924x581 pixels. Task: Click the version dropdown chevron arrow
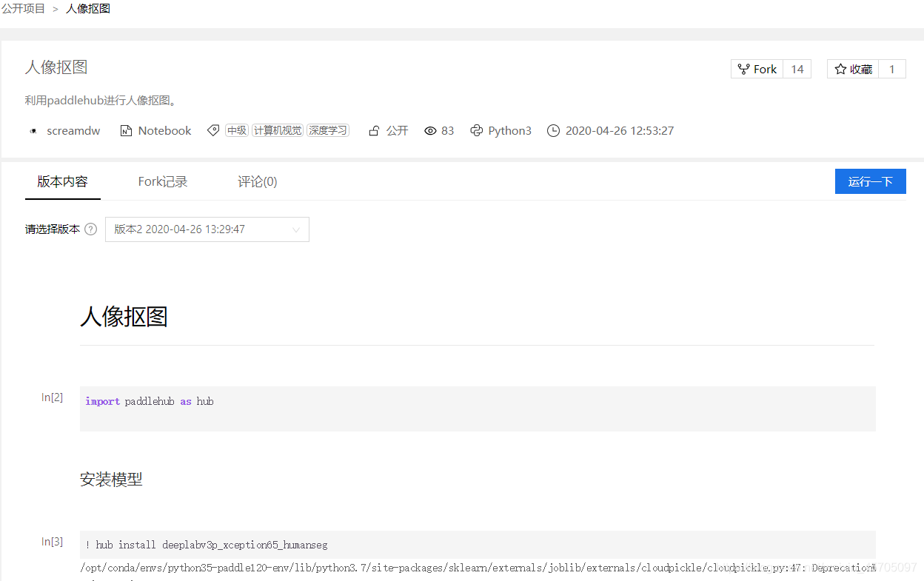click(296, 229)
